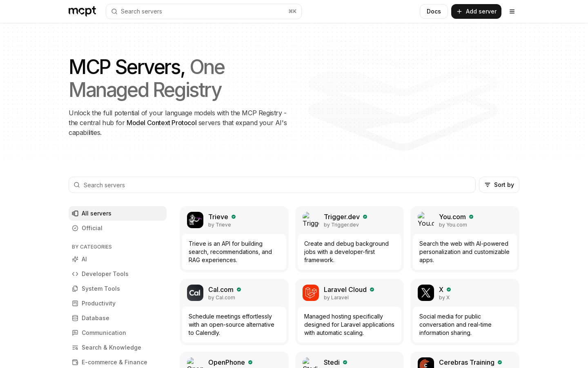Open the Stedi server title
The image size is (588, 368).
[x=332, y=362]
